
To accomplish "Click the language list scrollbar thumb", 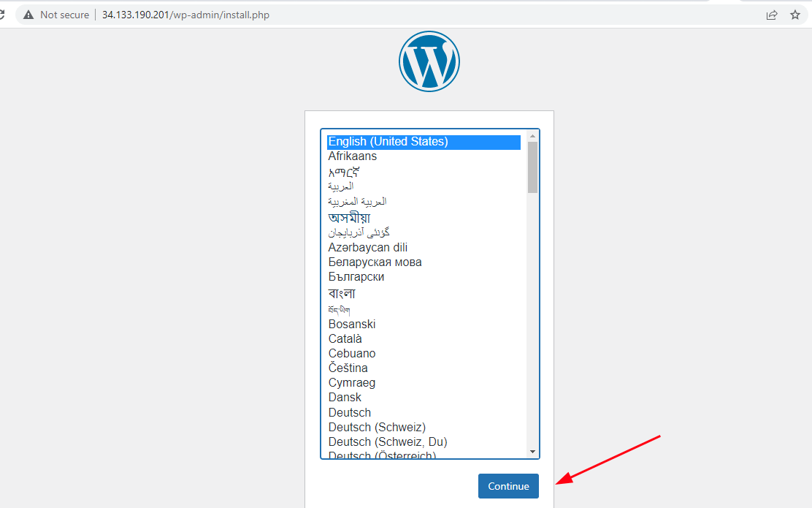I will pos(532,167).
